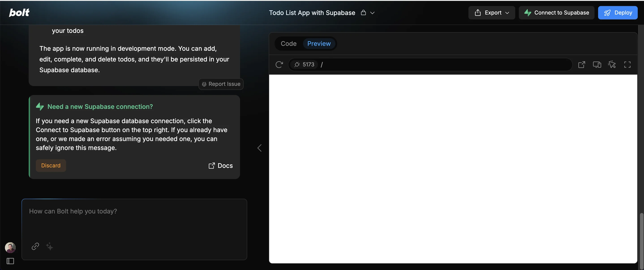Click the enhance prompt sparkle icon
The width and height of the screenshot is (644, 270).
pos(49,246)
